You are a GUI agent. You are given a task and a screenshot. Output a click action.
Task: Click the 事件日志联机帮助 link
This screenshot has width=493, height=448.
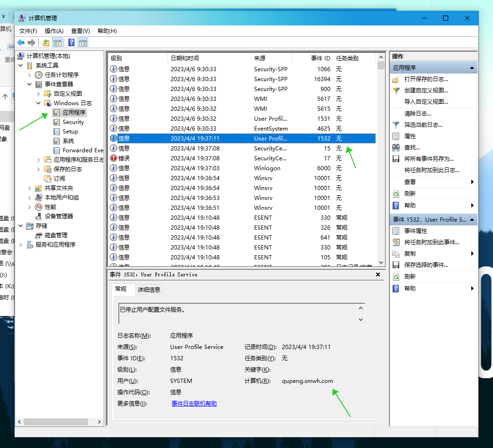coord(194,404)
